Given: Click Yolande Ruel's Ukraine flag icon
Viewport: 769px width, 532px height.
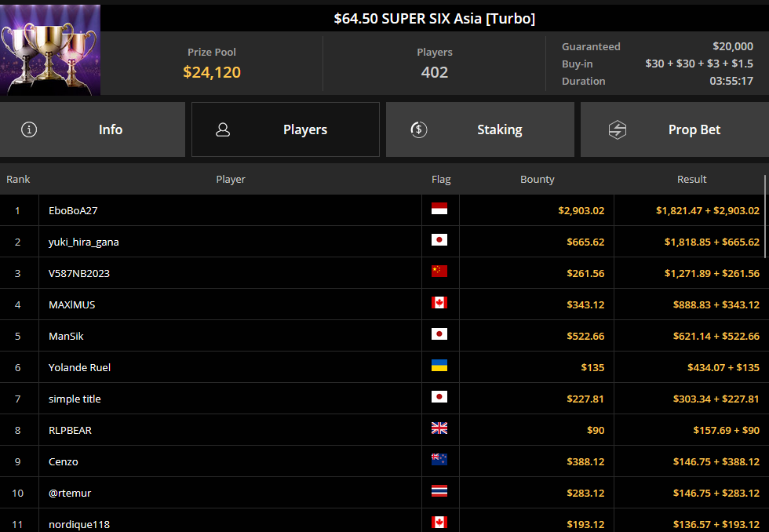Looking at the screenshot, I should (439, 366).
